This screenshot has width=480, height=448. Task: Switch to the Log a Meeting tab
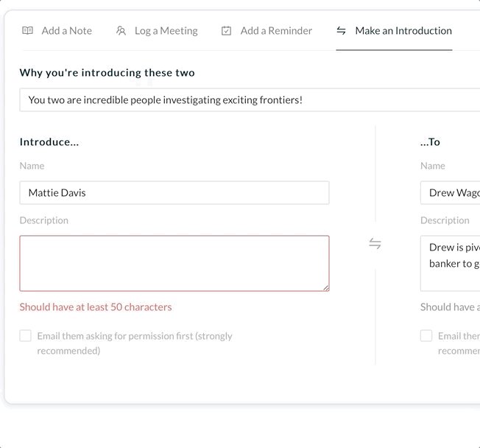157,31
